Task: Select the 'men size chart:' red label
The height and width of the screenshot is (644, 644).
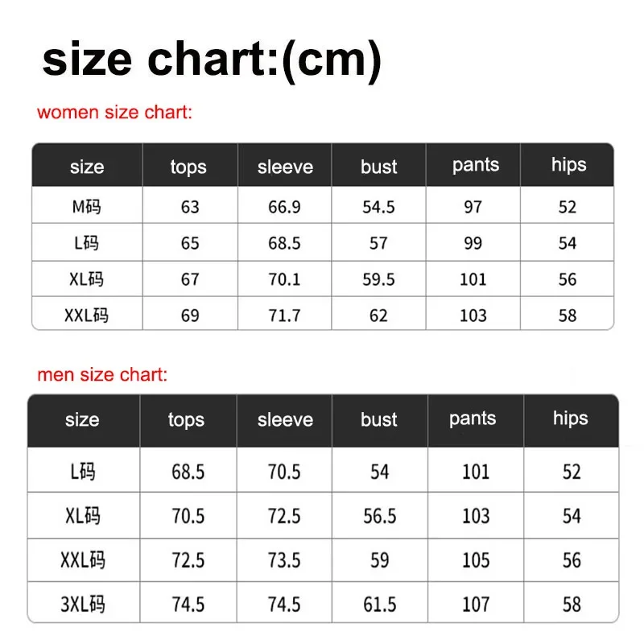Action: click(102, 374)
